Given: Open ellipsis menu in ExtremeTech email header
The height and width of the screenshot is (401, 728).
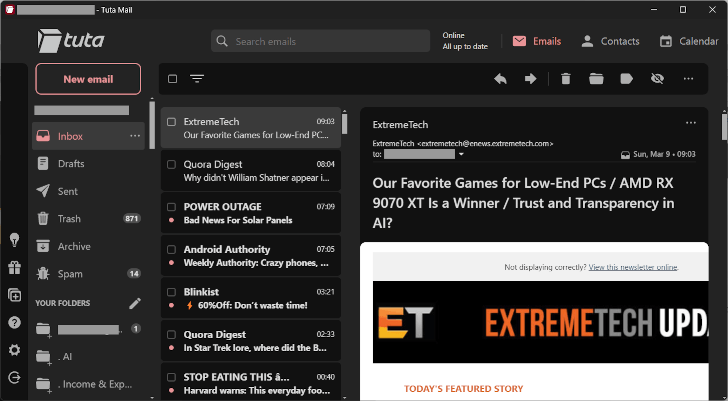Looking at the screenshot, I should click(x=690, y=123).
